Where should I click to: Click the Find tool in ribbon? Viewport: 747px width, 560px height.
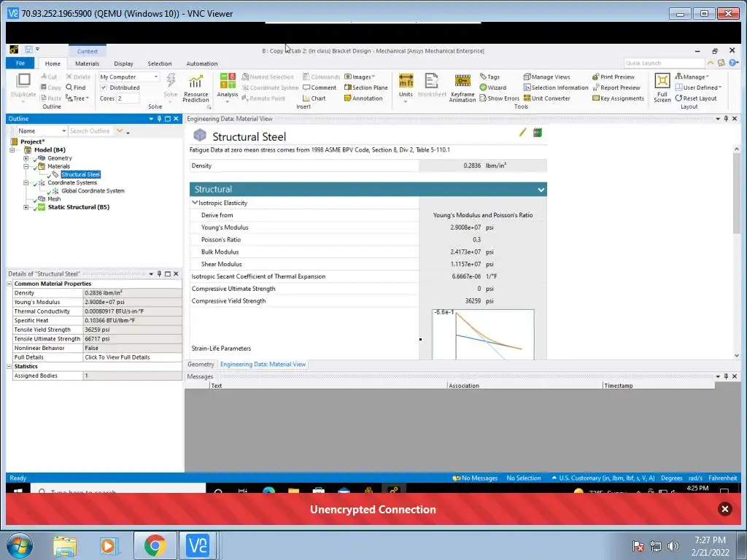[x=76, y=87]
